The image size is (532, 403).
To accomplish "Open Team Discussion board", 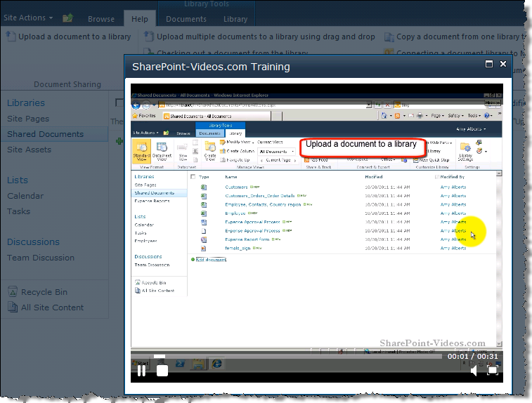I will coord(41,258).
